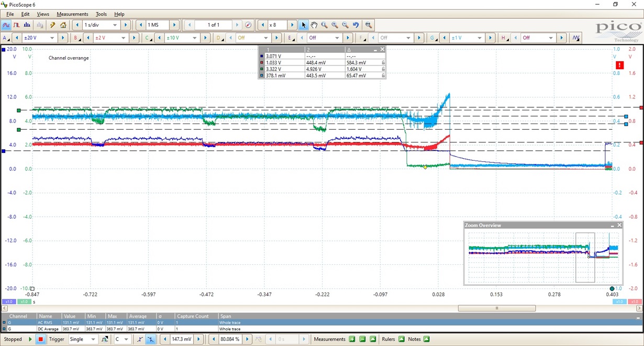Switch to spectrum mode
The width and height of the screenshot is (644, 346).
tap(27, 25)
